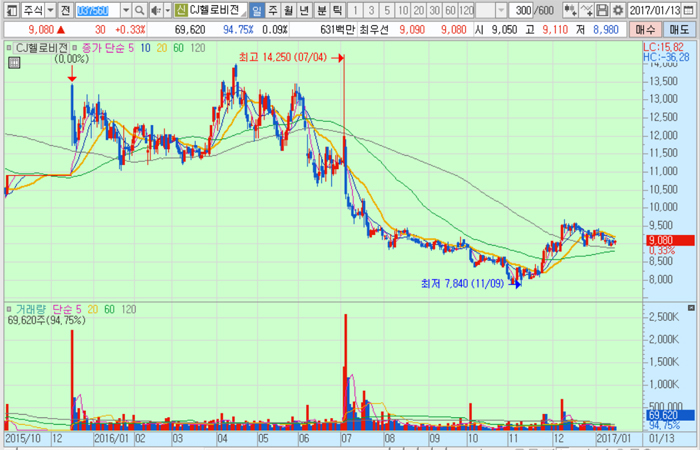Image resolution: width=700 pixels, height=450 pixels.
Task: Click the panel layout icon at top-left
Action: click(9, 10)
